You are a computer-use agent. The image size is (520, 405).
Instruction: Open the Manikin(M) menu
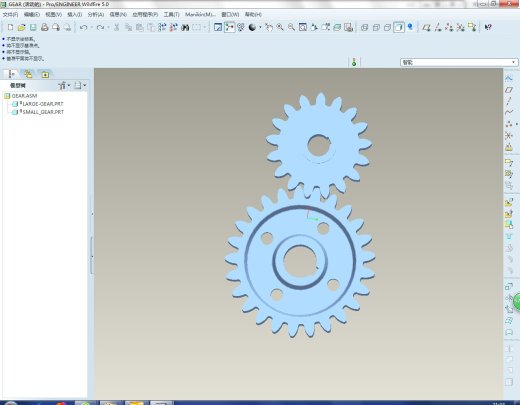pyautogui.click(x=200, y=15)
